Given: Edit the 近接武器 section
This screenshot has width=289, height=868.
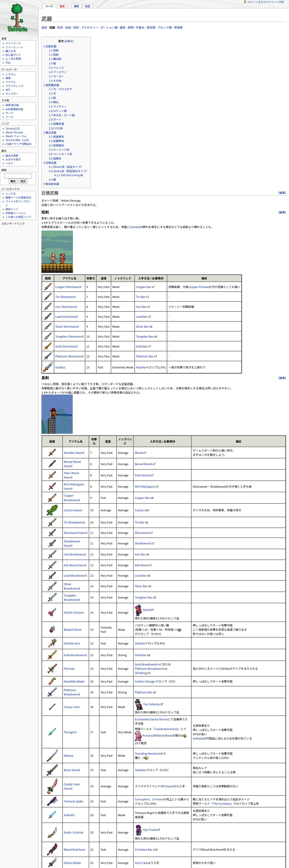Looking at the screenshot, I should tap(282, 193).
